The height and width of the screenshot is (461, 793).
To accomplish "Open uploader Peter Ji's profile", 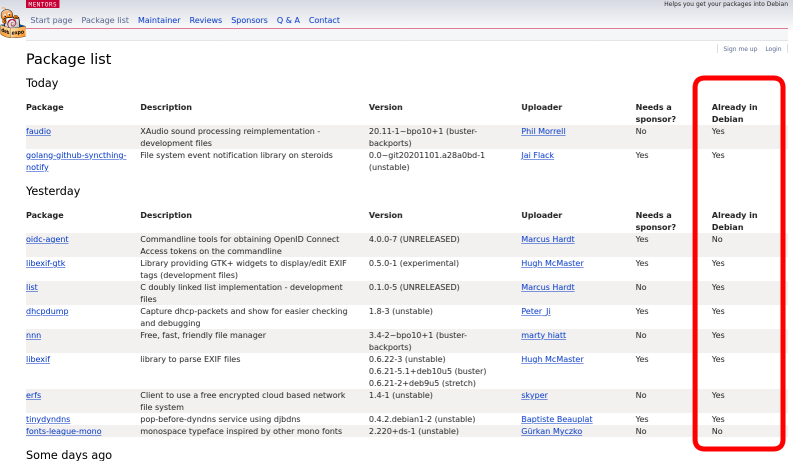I will point(536,311).
